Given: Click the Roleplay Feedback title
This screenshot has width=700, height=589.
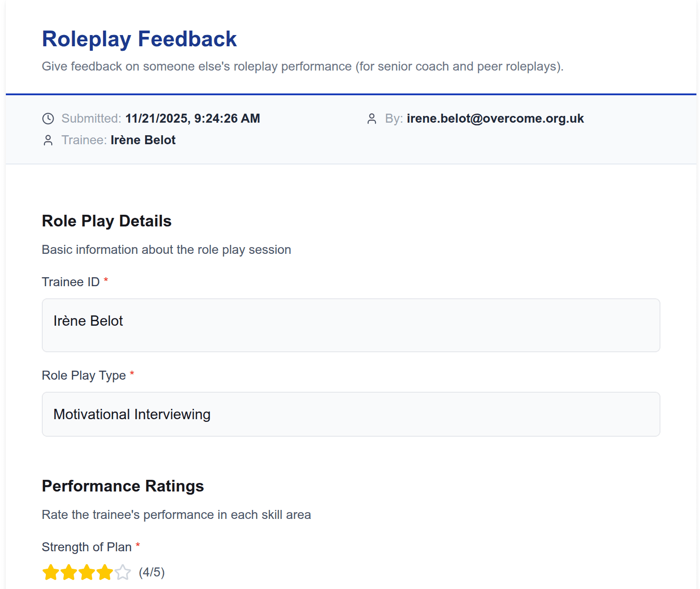Looking at the screenshot, I should [139, 39].
